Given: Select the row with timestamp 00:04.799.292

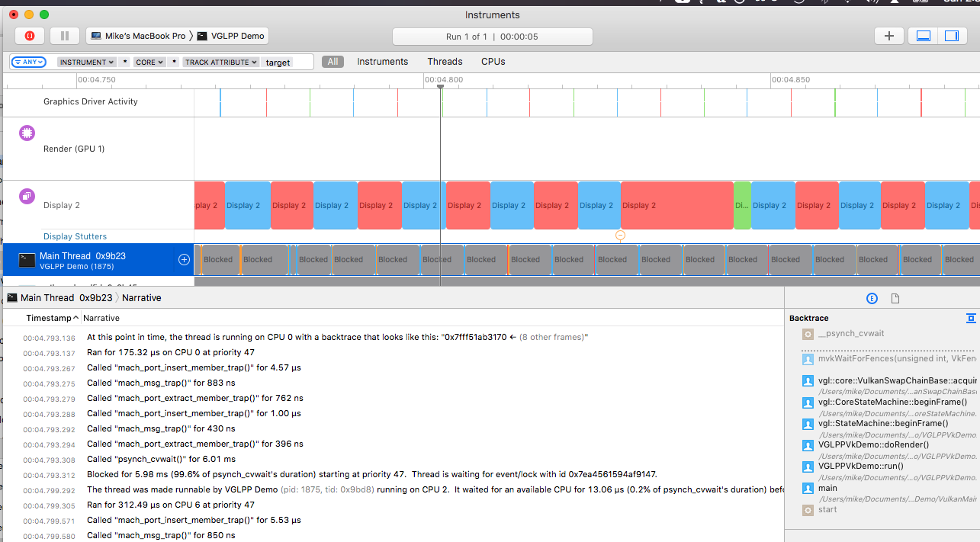Looking at the screenshot, I should click(x=394, y=489).
